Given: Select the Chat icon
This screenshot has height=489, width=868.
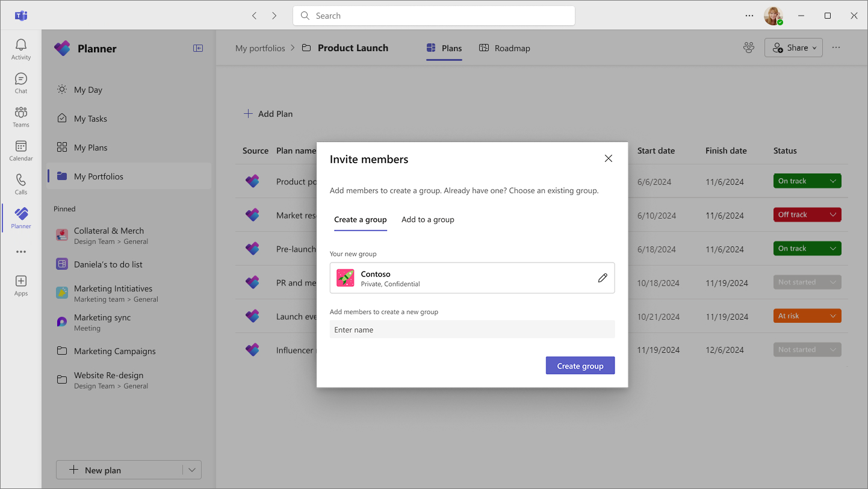Looking at the screenshot, I should click(20, 81).
